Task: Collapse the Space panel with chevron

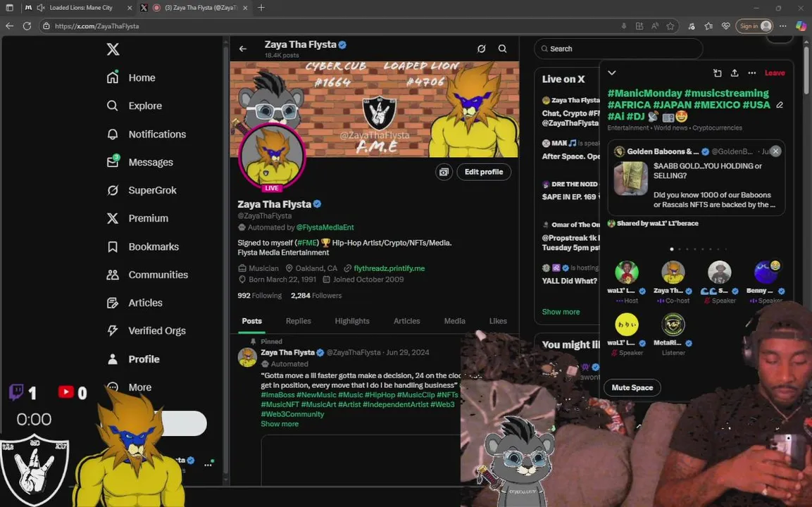Action: pos(611,73)
